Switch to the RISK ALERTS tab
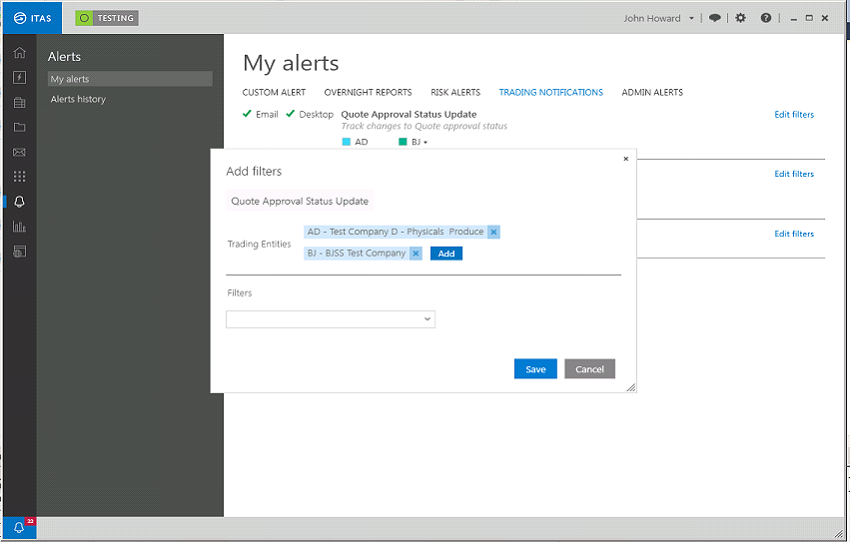The width and height of the screenshot is (851, 543). 455,92
